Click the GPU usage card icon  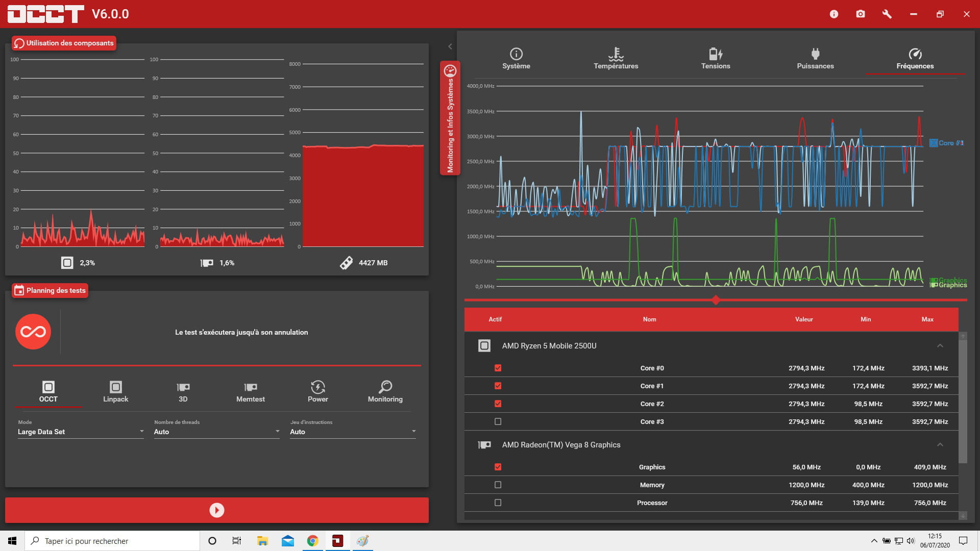click(207, 263)
